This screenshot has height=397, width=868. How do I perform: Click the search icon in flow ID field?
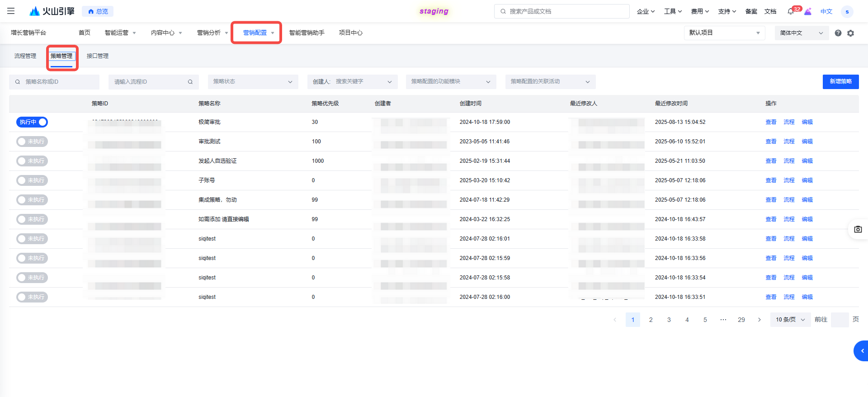coord(190,82)
